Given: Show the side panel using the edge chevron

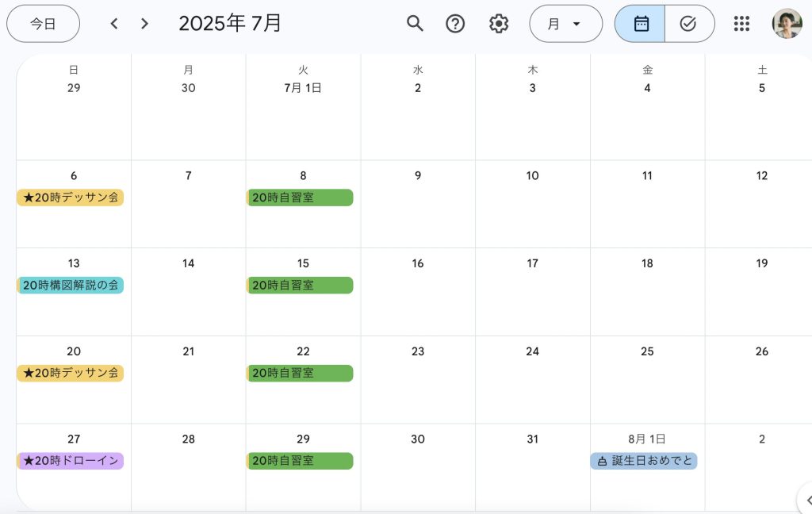Looking at the screenshot, I should click(806, 500).
